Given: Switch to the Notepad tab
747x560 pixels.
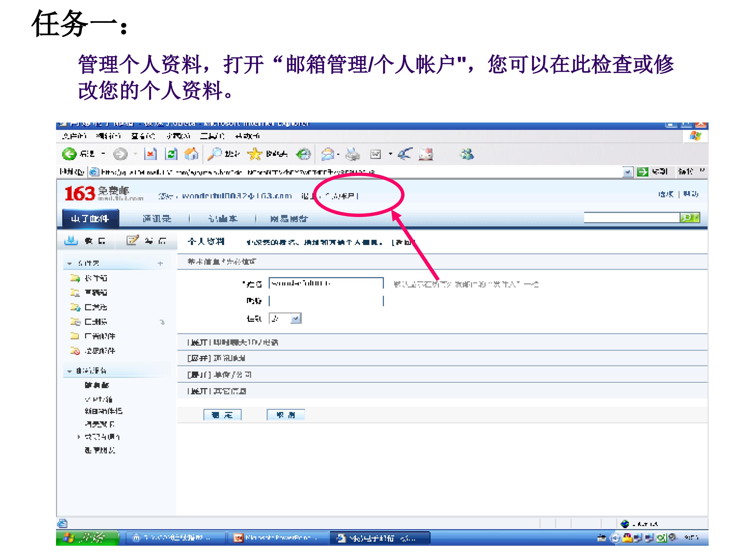Looking at the screenshot, I should 223,219.
